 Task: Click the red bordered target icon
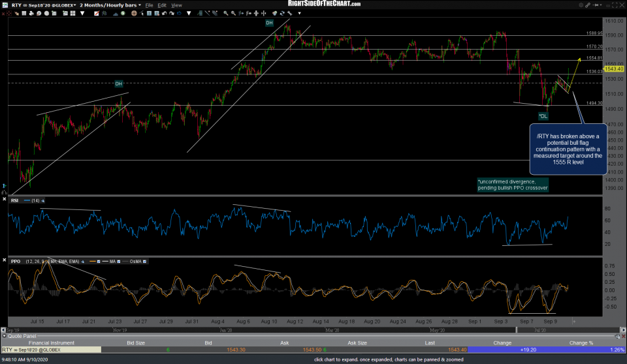[x=8, y=13]
